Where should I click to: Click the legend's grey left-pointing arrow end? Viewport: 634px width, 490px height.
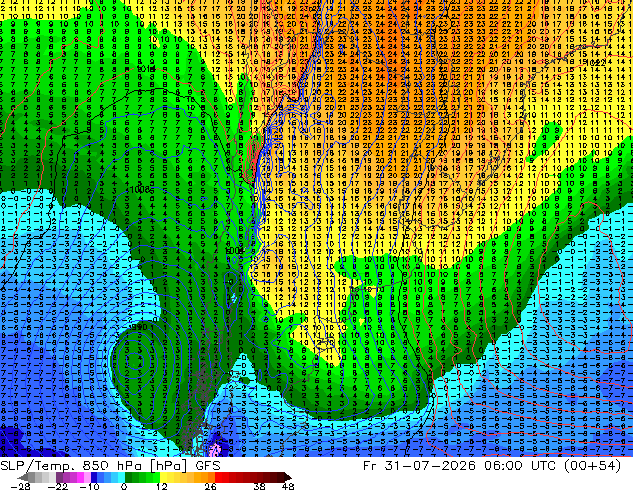click(x=23, y=477)
